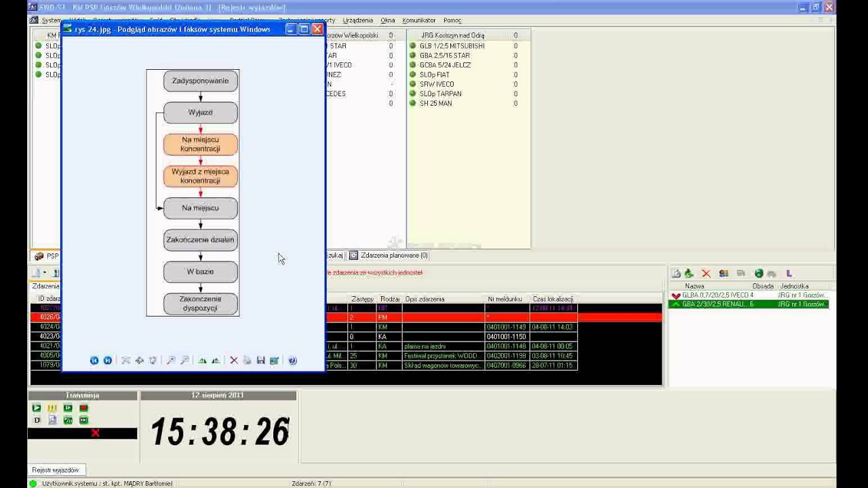Open the Okna menu
868x488 pixels.
(388, 20)
